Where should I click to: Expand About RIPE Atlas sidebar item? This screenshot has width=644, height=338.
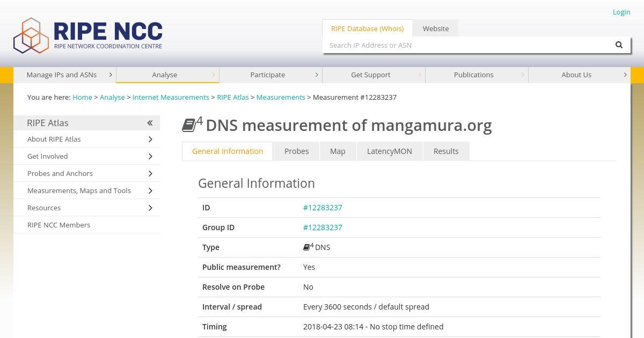point(150,139)
